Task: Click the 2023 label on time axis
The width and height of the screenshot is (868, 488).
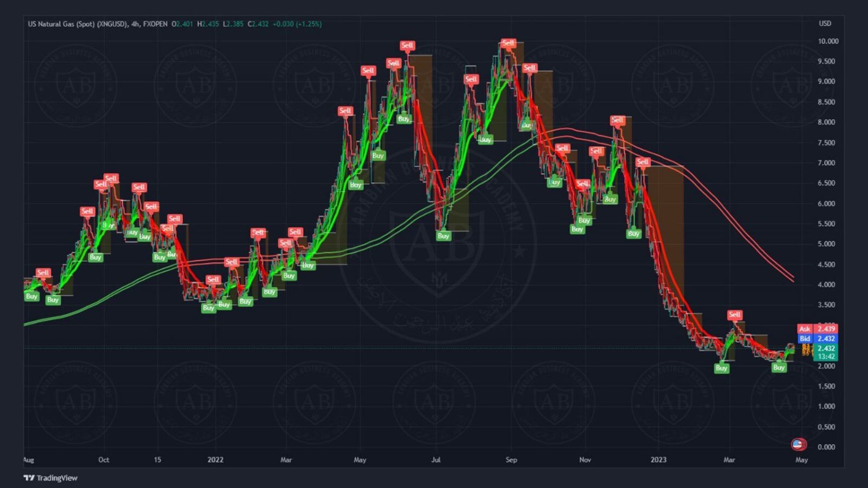Action: (x=659, y=460)
